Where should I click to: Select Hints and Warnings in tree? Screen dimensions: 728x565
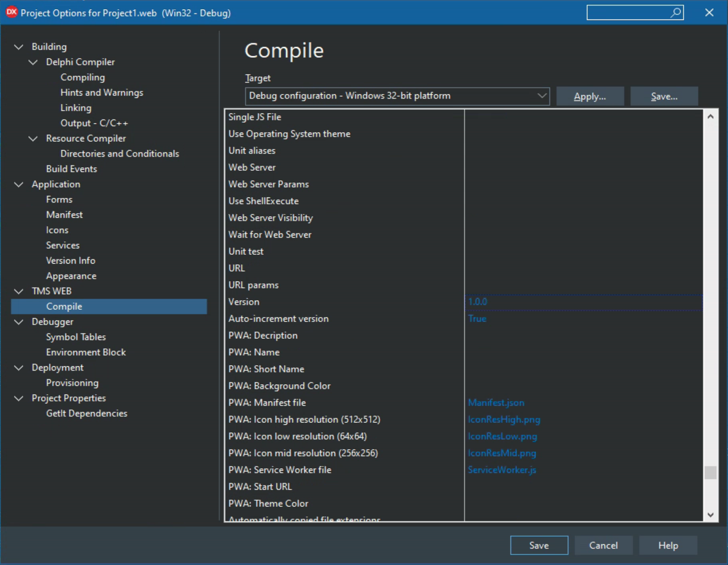click(x=101, y=93)
